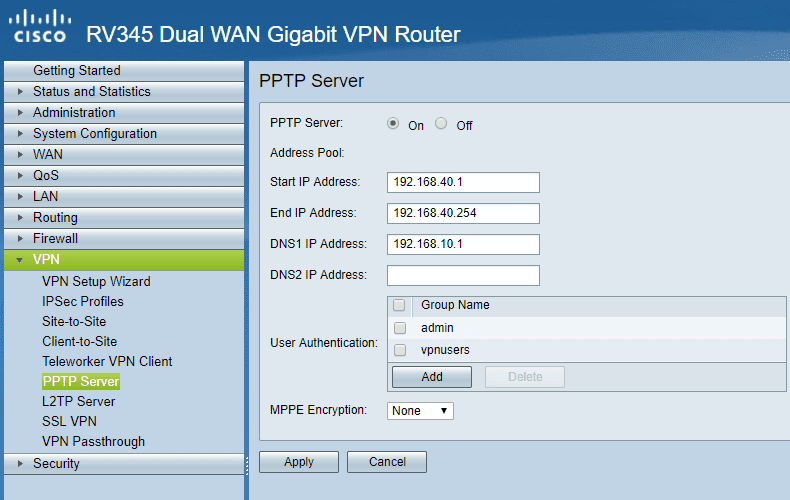This screenshot has width=790, height=500.
Task: Check the Group Name header checkbox
Action: (x=399, y=305)
